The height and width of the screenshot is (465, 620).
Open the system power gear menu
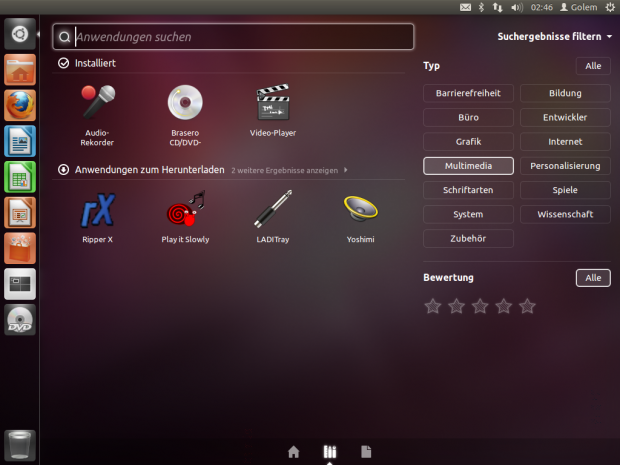point(610,7)
